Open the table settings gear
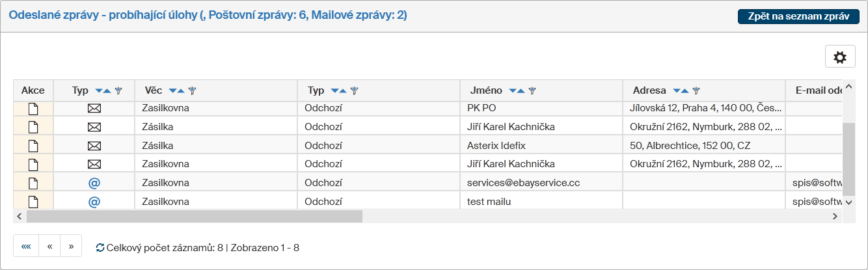 (x=840, y=57)
